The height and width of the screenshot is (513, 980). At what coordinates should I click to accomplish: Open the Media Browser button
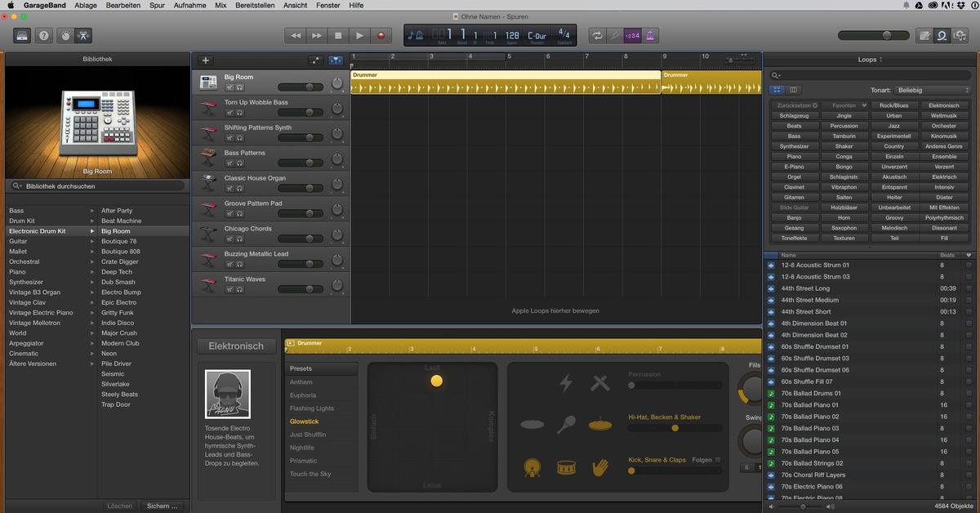(x=960, y=36)
